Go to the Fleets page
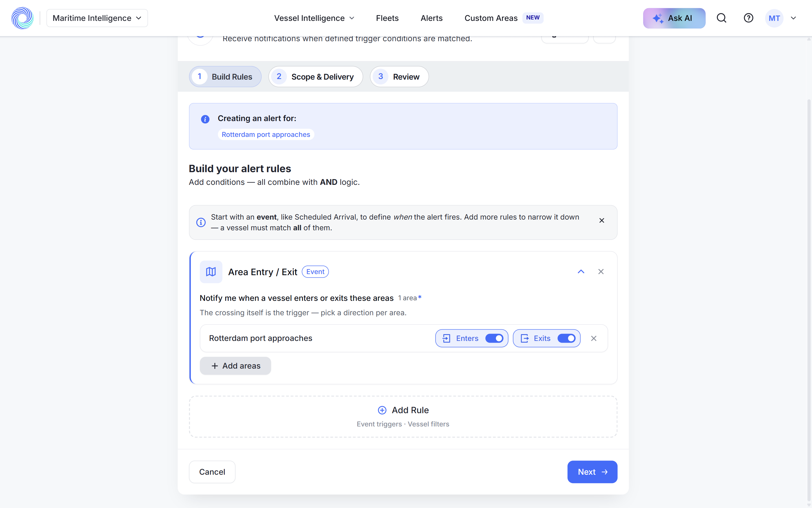The image size is (812, 508). [x=387, y=18]
